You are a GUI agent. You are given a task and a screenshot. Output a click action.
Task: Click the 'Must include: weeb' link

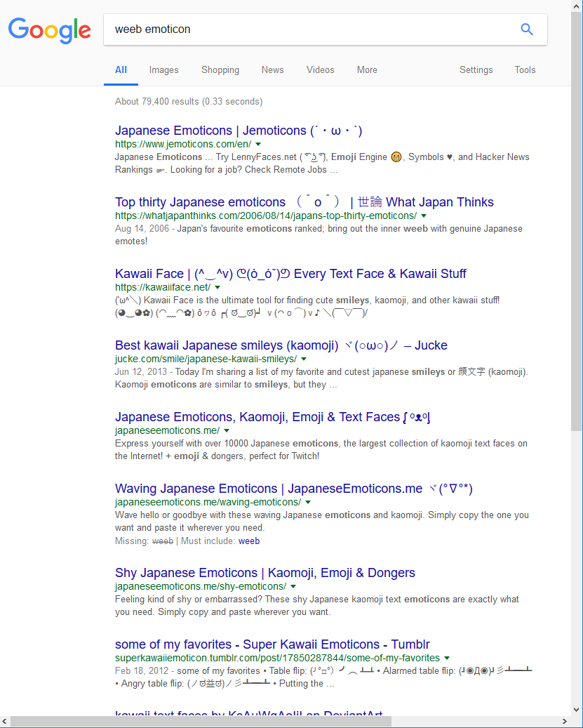(x=249, y=541)
